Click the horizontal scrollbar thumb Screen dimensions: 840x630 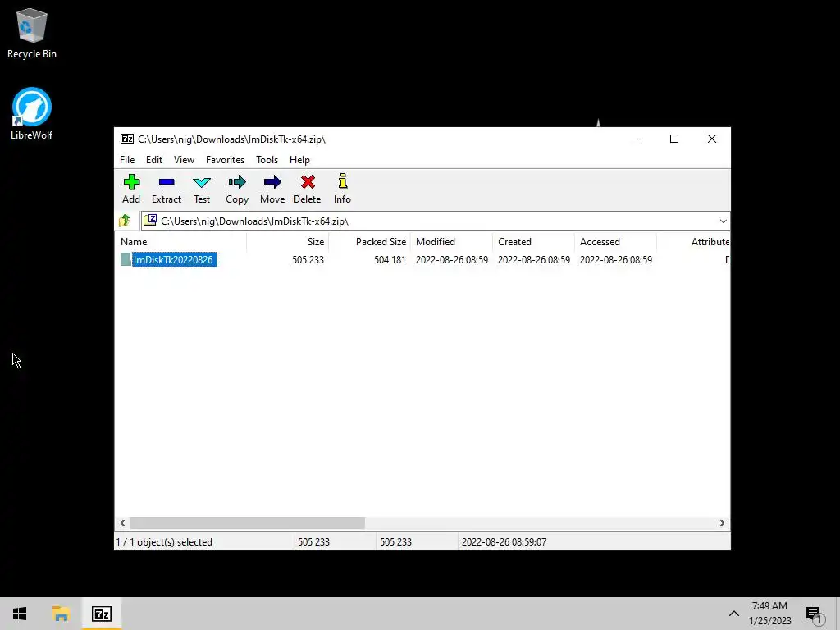pyautogui.click(x=247, y=523)
